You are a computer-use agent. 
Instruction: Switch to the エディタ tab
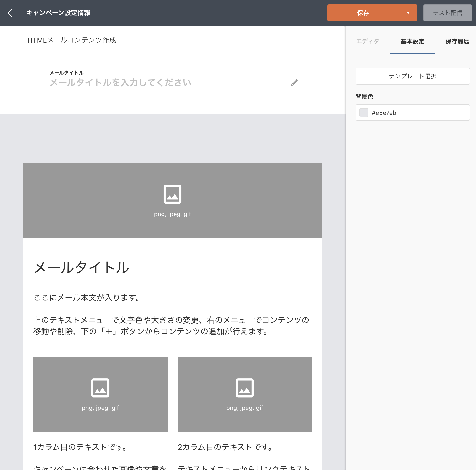(367, 41)
